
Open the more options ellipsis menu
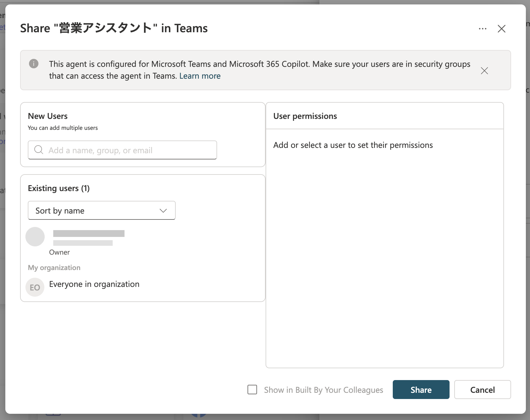pos(483,29)
